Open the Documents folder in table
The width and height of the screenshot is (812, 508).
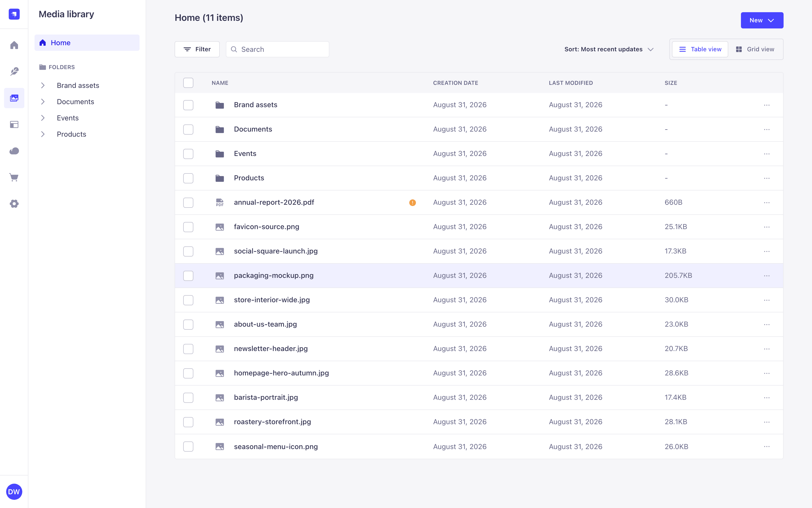(x=253, y=129)
